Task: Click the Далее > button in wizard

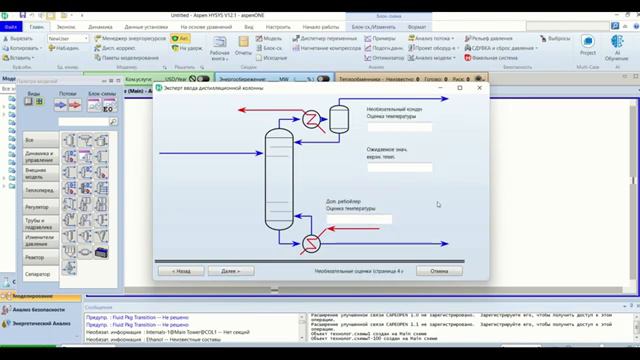Action: coord(231,271)
